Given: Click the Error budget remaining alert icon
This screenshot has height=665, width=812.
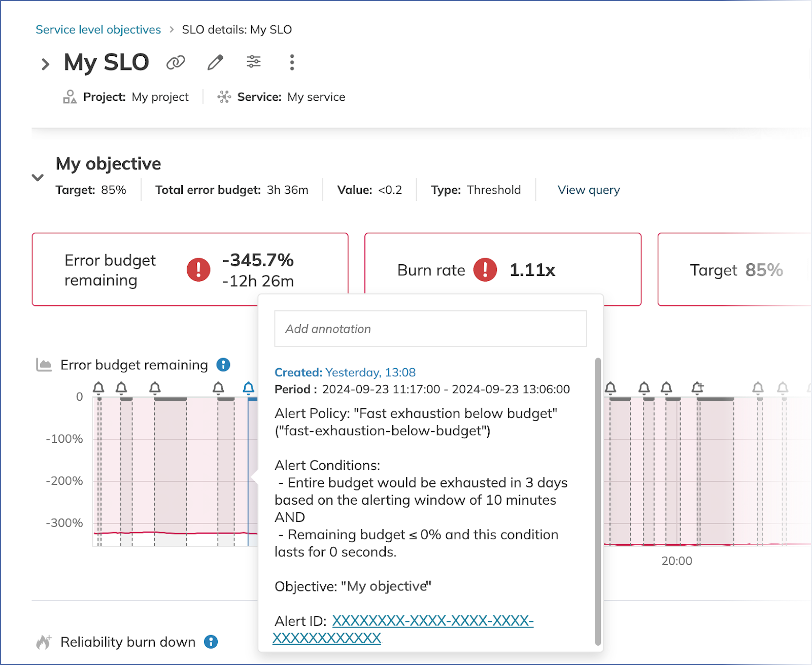Looking at the screenshot, I should tap(198, 269).
